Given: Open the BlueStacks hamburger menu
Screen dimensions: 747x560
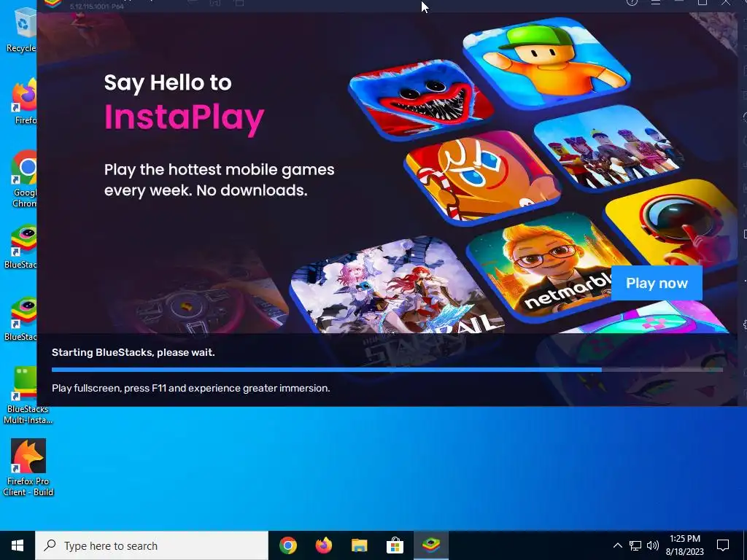Looking at the screenshot, I should [x=656, y=2].
